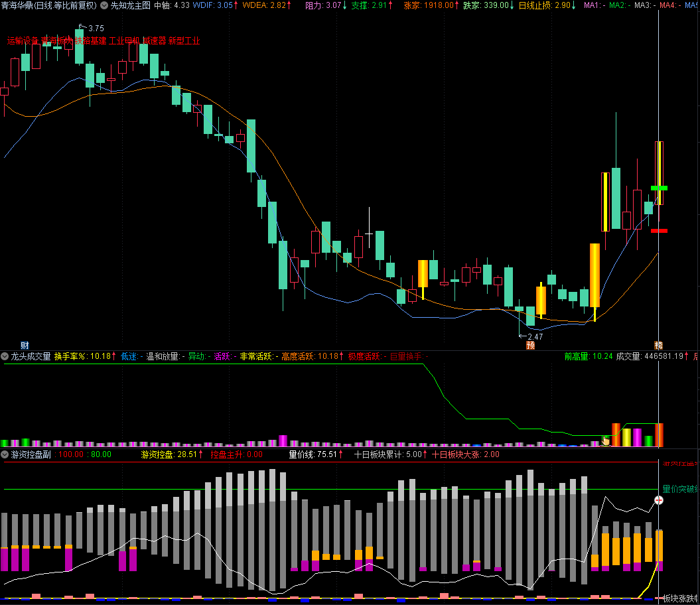Click the 板块涨跌 label at the bottom right
Screen dimensions: 700x605
(x=680, y=598)
